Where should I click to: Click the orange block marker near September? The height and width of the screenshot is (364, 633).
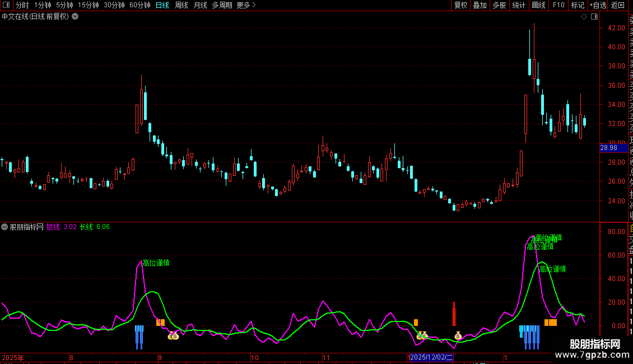pos(160,323)
